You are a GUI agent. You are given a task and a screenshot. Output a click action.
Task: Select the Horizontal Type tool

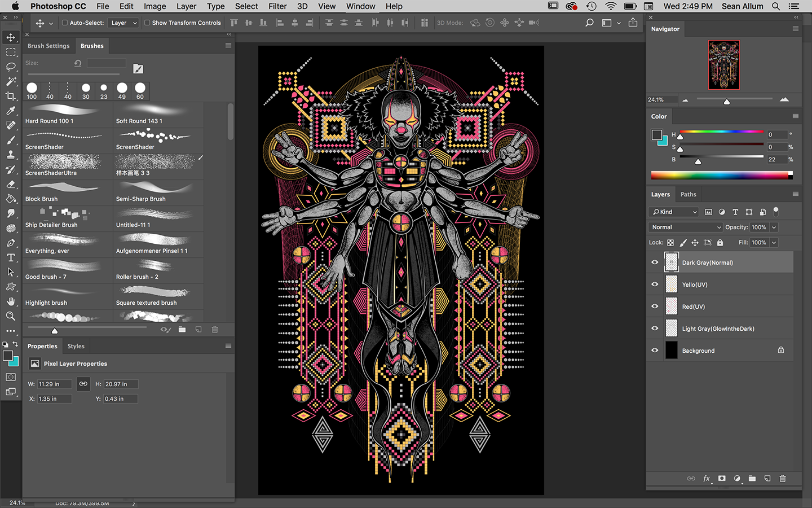coord(11,257)
